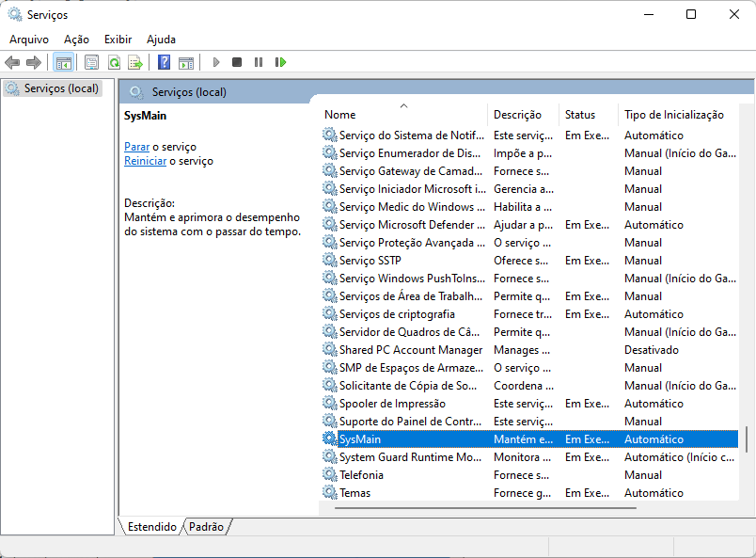Viewport: 756px width, 558px height.
Task: Click the Back navigation arrow
Action: click(12, 62)
